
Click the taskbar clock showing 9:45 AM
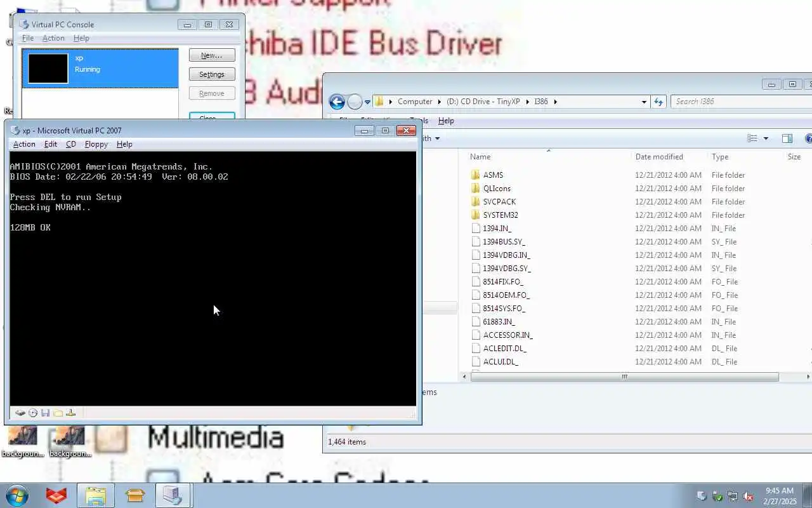(x=780, y=496)
